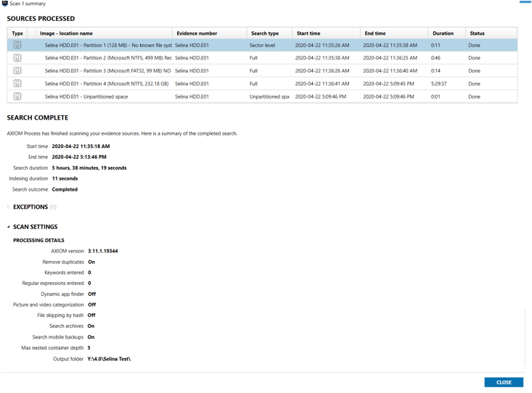Screen dimensions: 532x393
Task: Sort by Search type column header
Action: click(x=269, y=33)
